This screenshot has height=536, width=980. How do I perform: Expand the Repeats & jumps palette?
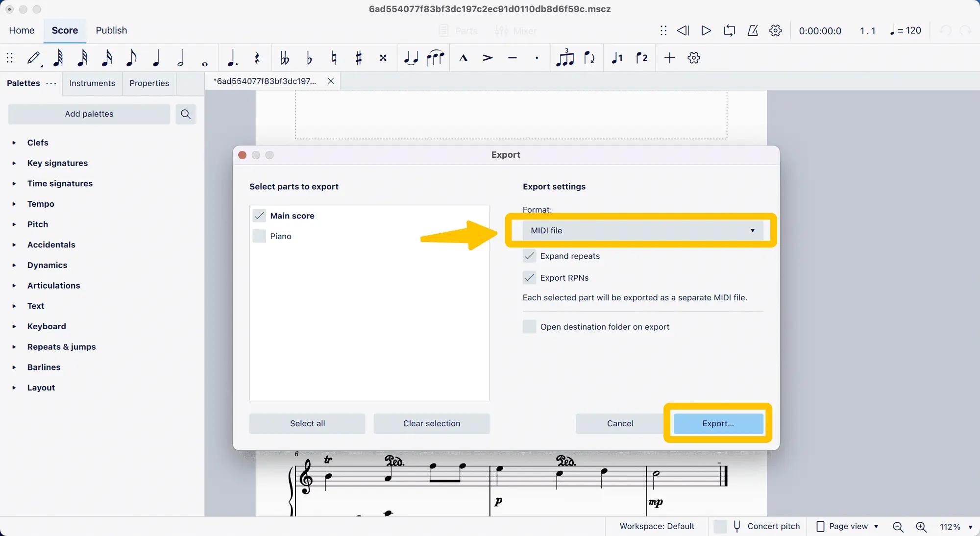click(14, 347)
